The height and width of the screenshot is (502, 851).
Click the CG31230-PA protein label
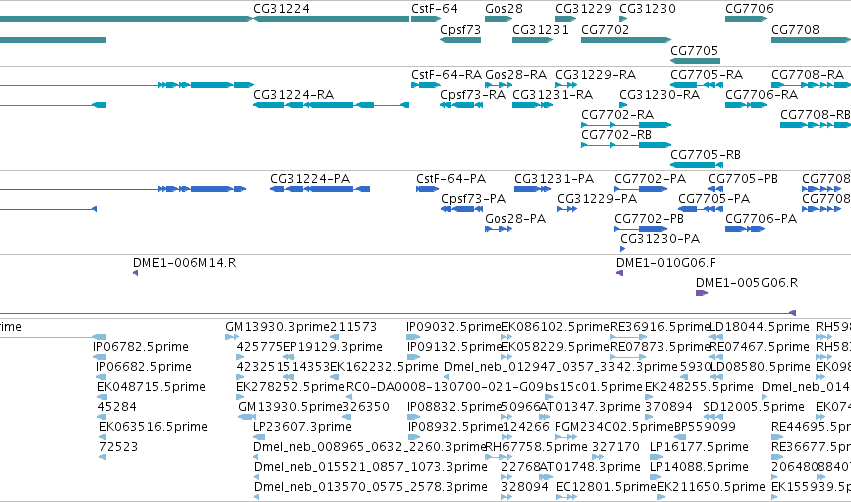click(659, 239)
